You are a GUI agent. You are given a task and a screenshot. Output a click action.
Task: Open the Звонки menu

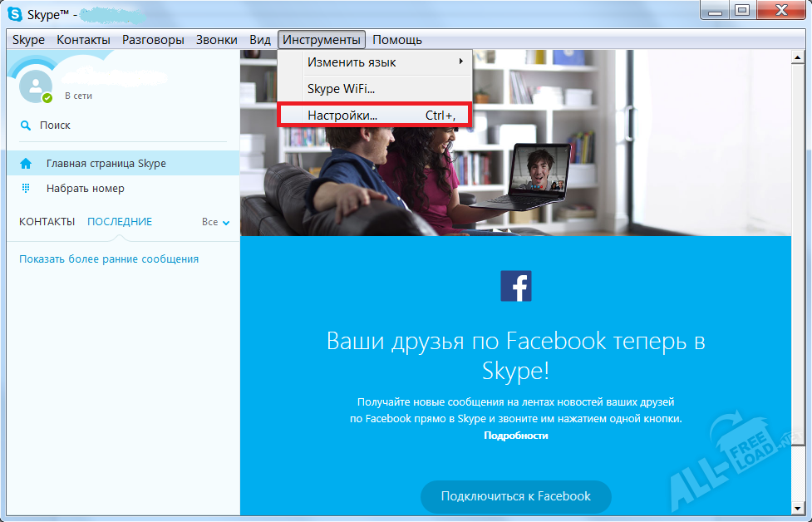[x=216, y=40]
